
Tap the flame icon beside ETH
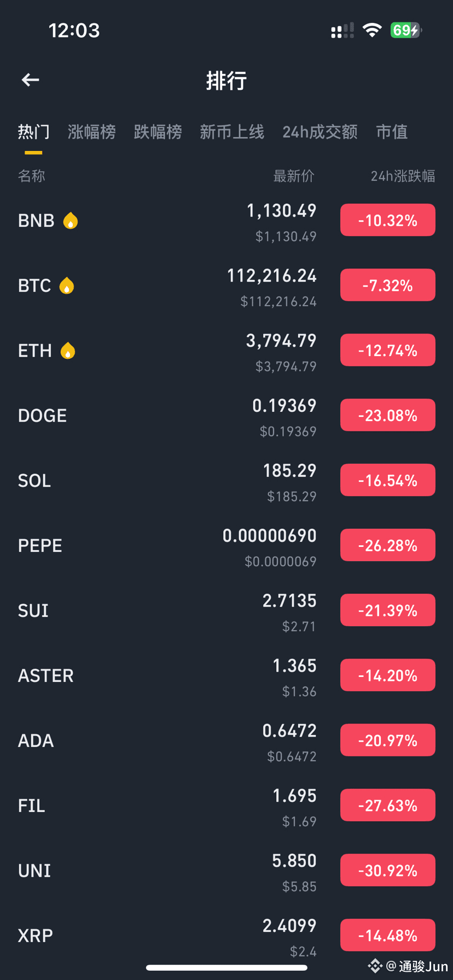[68, 351]
